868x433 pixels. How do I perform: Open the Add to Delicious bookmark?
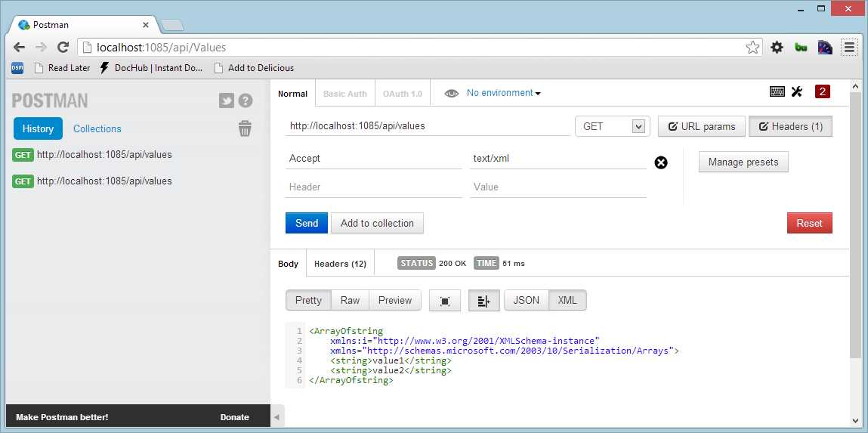point(254,68)
